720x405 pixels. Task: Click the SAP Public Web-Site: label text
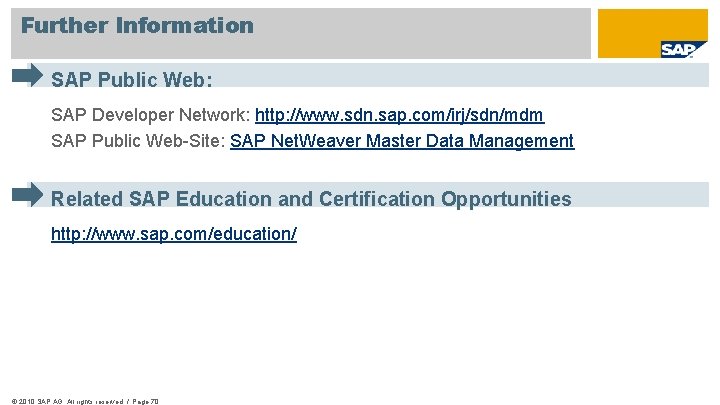(x=138, y=141)
